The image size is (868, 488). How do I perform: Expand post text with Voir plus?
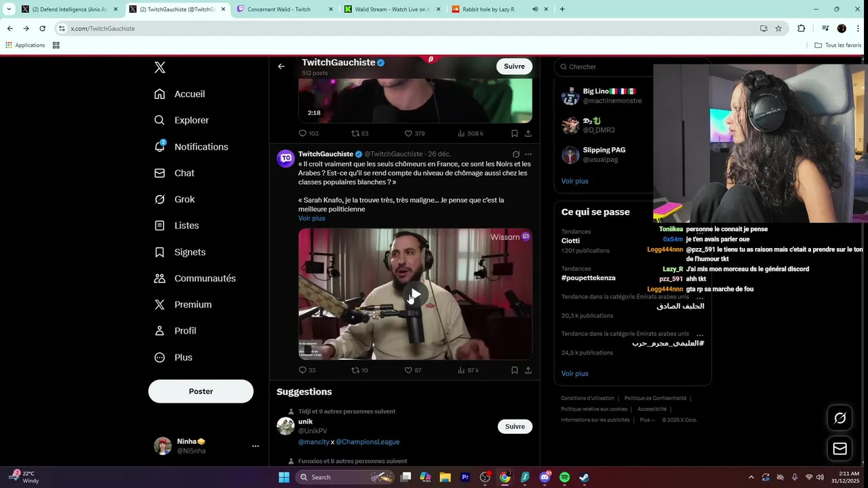click(x=312, y=218)
